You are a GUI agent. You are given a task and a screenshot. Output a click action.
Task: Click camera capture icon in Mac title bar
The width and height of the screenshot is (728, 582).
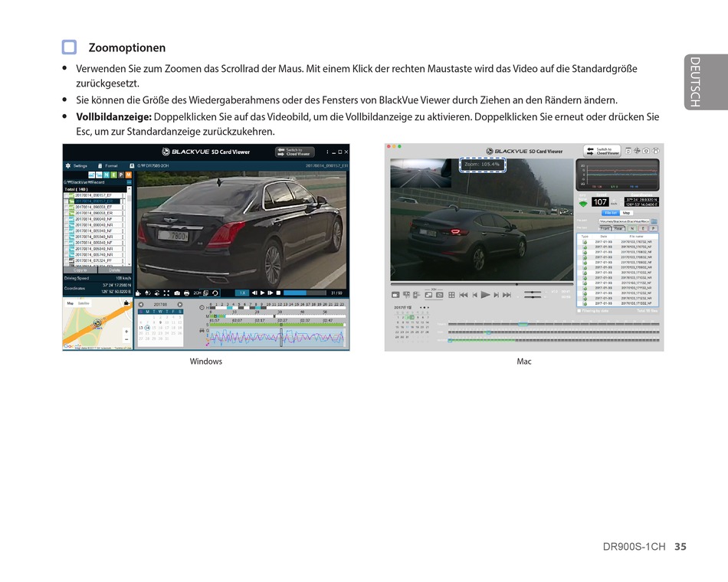pyautogui.click(x=646, y=151)
